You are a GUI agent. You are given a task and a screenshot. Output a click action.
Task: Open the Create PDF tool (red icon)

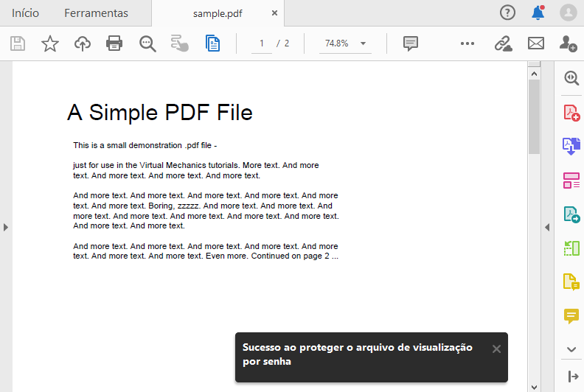[571, 113]
